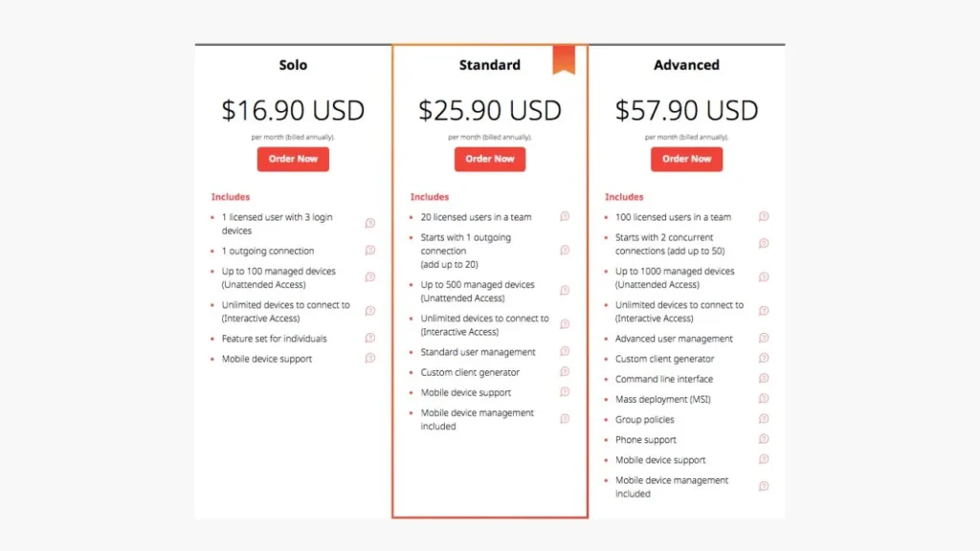Click the orange bookmark ribbon on Standard plan
The height and width of the screenshot is (551, 980).
coord(565,59)
